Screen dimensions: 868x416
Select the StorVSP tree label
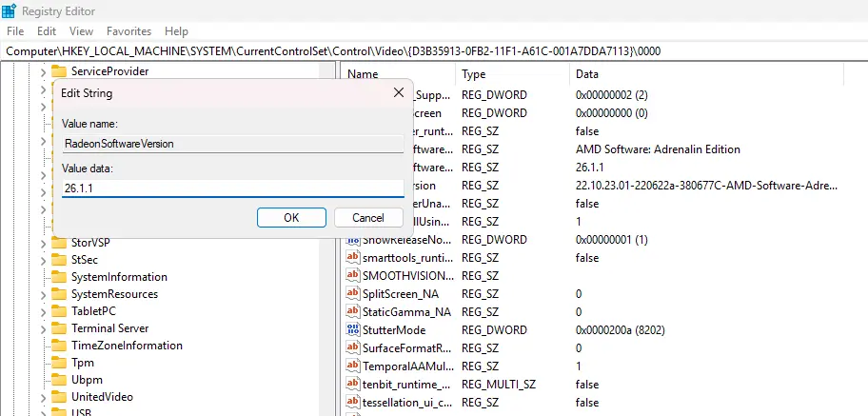point(90,243)
